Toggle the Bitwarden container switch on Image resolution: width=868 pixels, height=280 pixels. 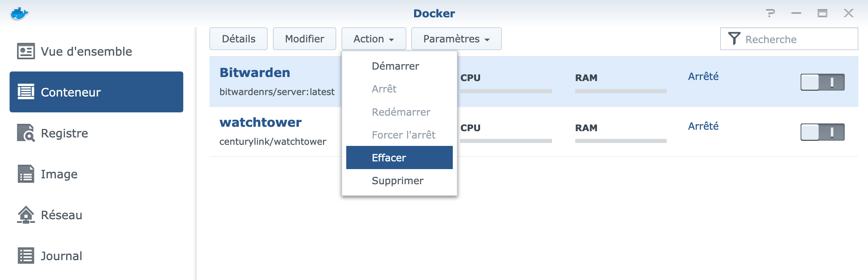click(x=822, y=82)
